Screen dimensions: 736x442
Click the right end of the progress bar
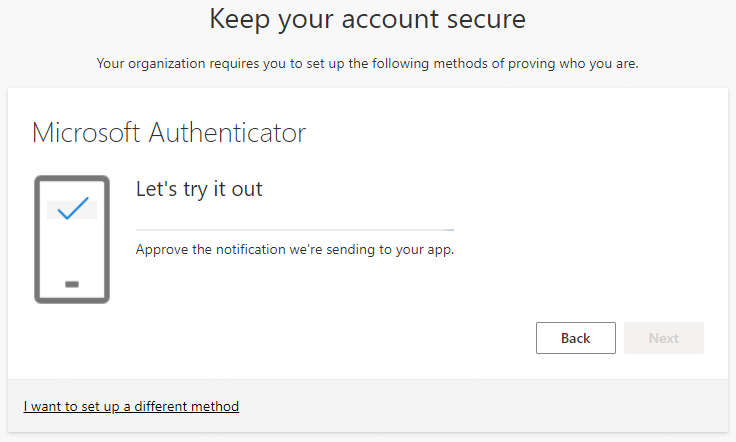[x=451, y=230]
